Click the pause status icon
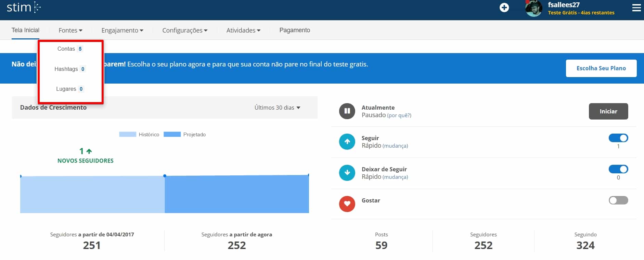Screen dimensions: 644x260 347,111
